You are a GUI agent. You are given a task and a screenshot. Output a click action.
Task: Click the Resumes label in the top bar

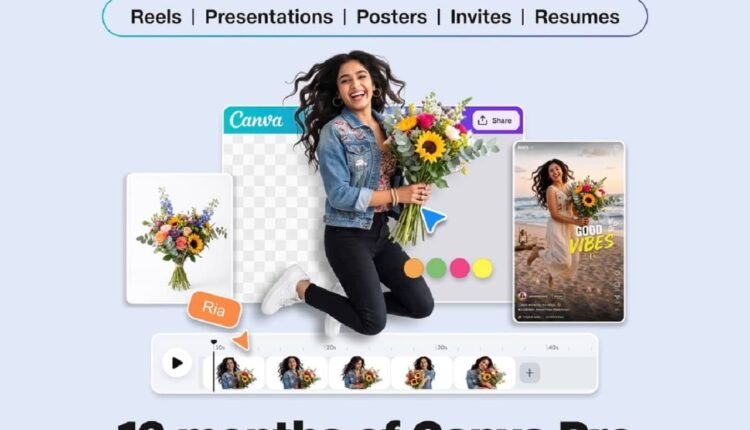577,17
